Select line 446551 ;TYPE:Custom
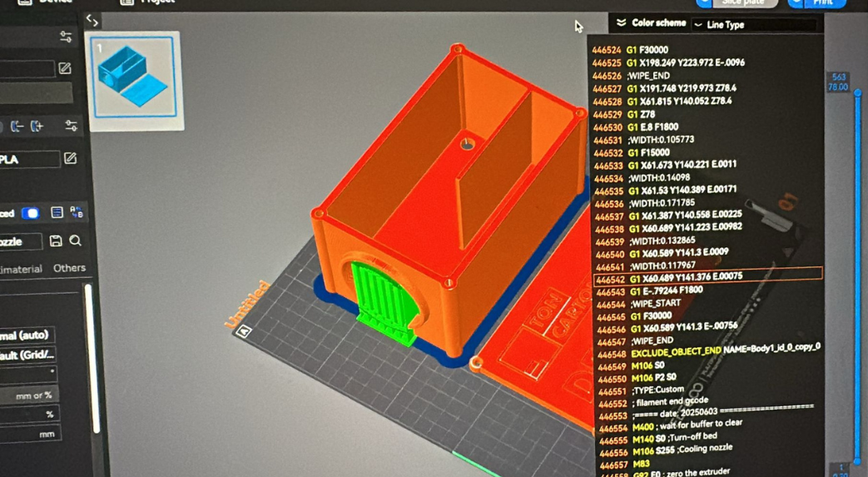 [x=641, y=390]
